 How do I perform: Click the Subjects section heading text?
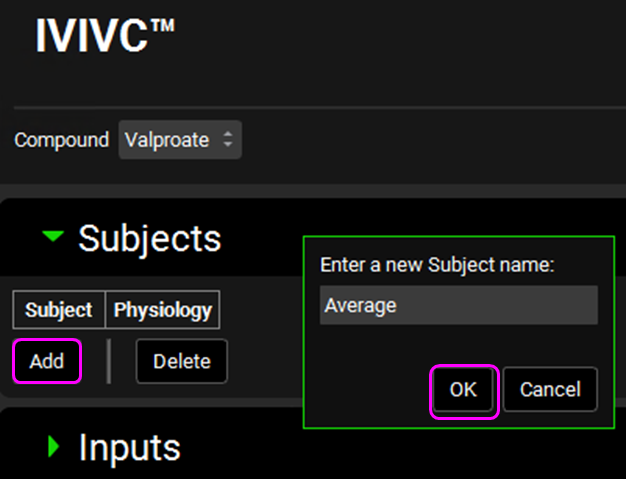coord(150,238)
